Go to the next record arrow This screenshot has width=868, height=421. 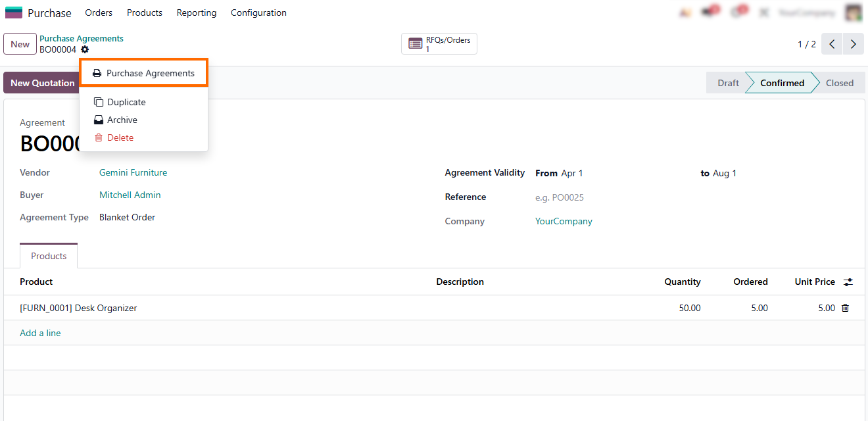853,44
